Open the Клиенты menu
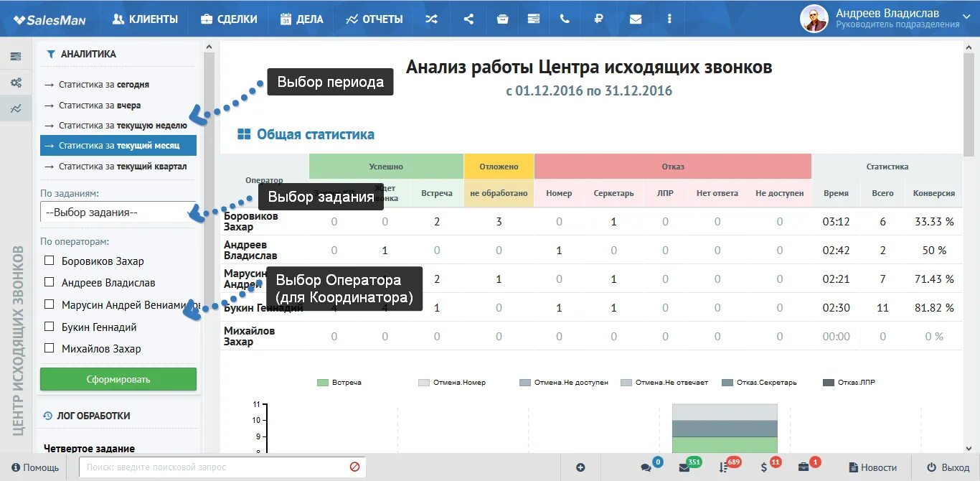Screen dimensions: 980x481 (x=145, y=19)
